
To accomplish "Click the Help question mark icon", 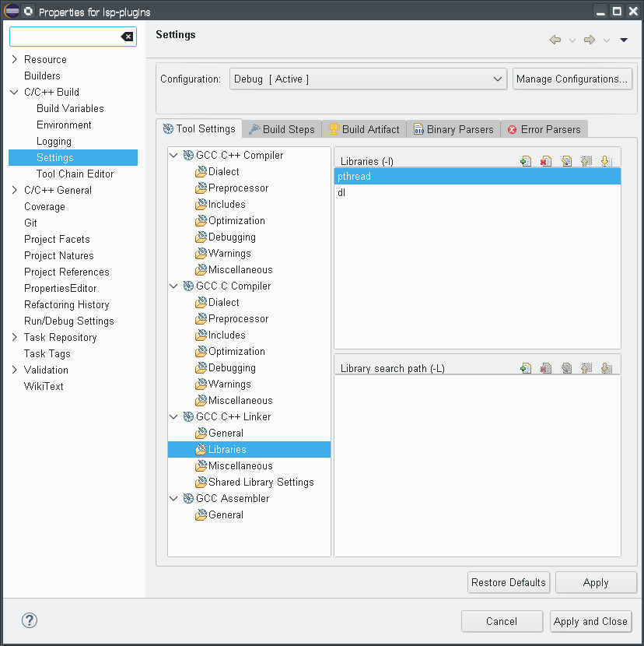I will point(29,620).
